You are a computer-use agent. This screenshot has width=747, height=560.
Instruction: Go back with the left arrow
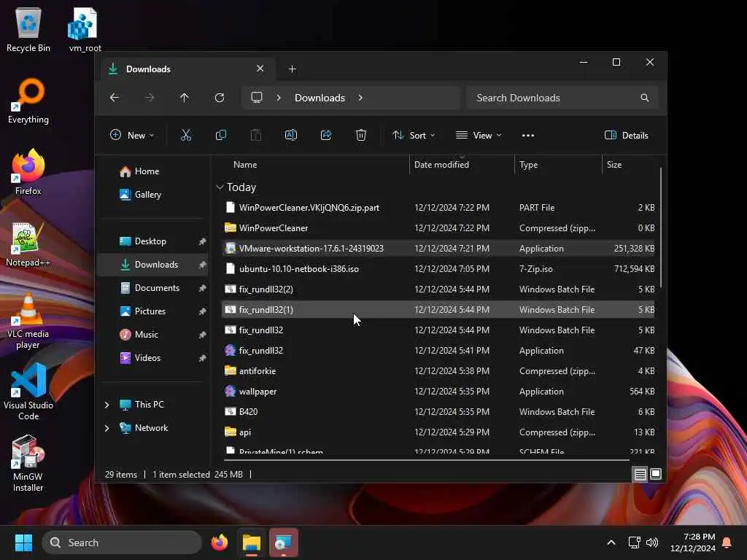pos(115,98)
